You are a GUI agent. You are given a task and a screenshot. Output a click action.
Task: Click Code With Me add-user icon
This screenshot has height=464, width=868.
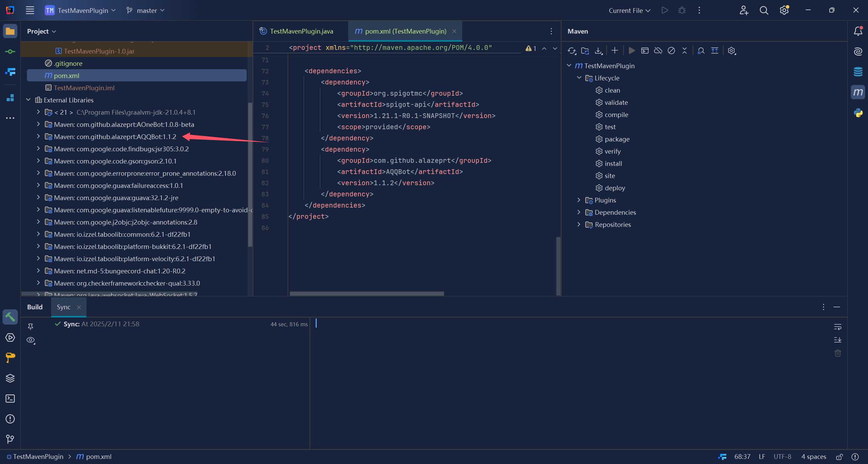(744, 11)
